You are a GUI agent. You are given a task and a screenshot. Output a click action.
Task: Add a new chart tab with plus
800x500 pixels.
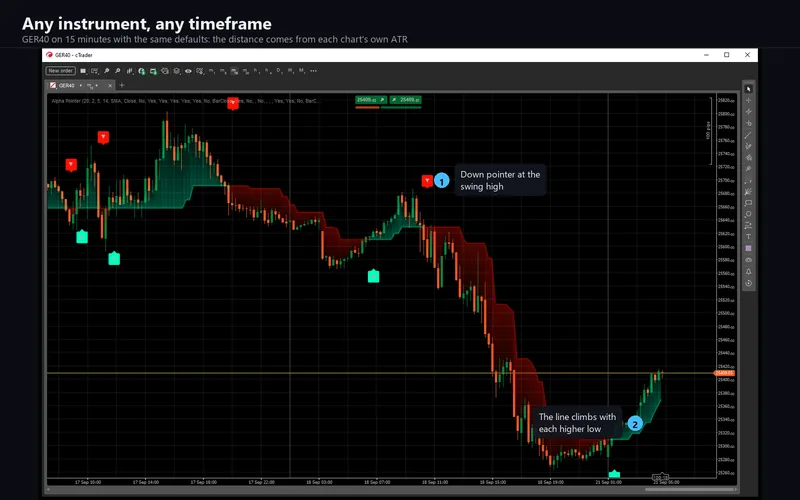pos(121,85)
